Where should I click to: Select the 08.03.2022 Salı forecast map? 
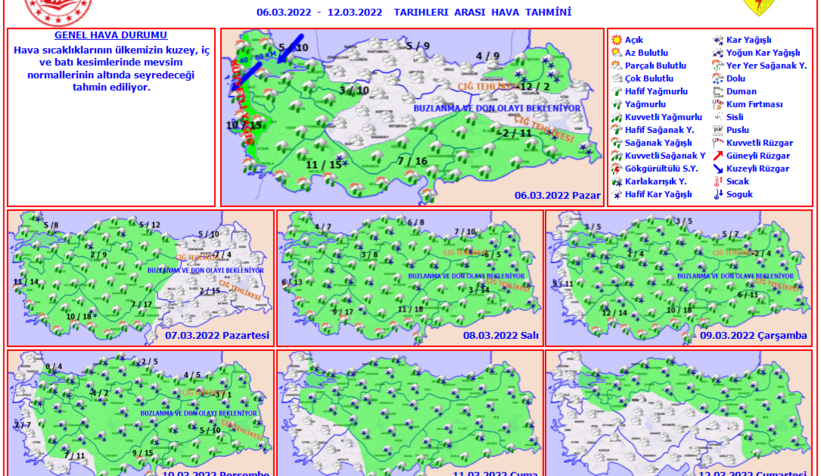[x=410, y=277]
